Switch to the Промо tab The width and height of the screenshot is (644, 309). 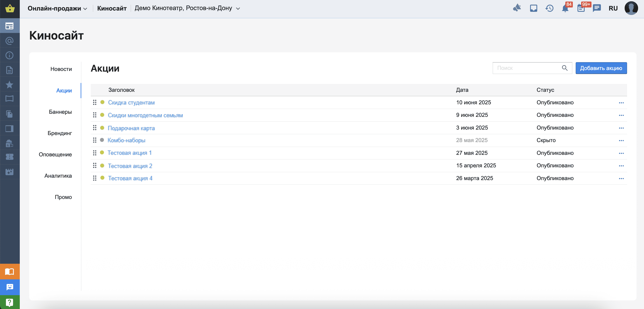point(63,197)
